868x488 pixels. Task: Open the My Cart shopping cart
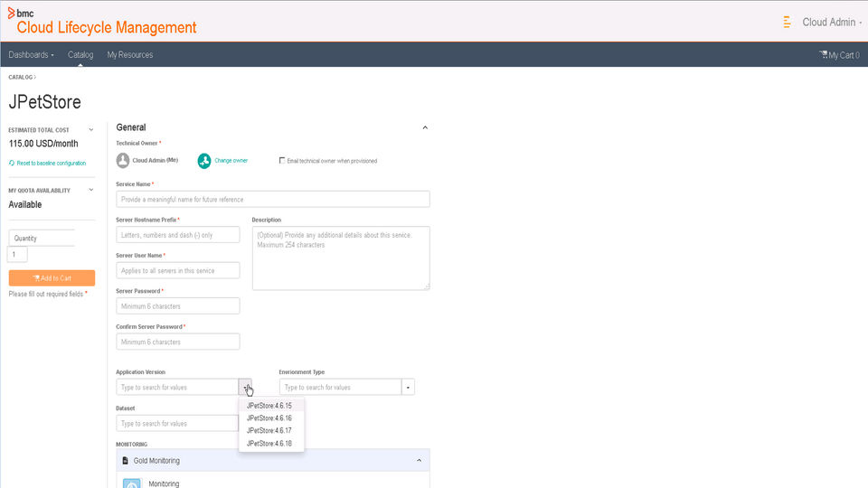pos(839,55)
